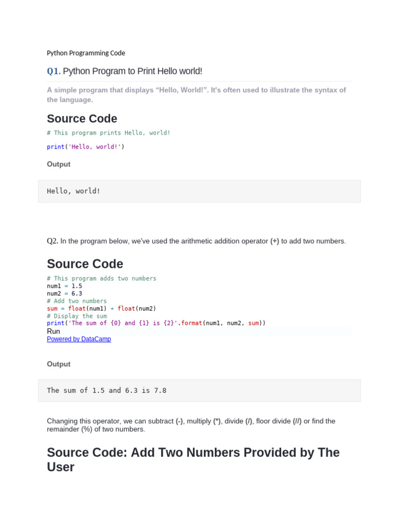Click the second Source Code heading

pos(85,264)
